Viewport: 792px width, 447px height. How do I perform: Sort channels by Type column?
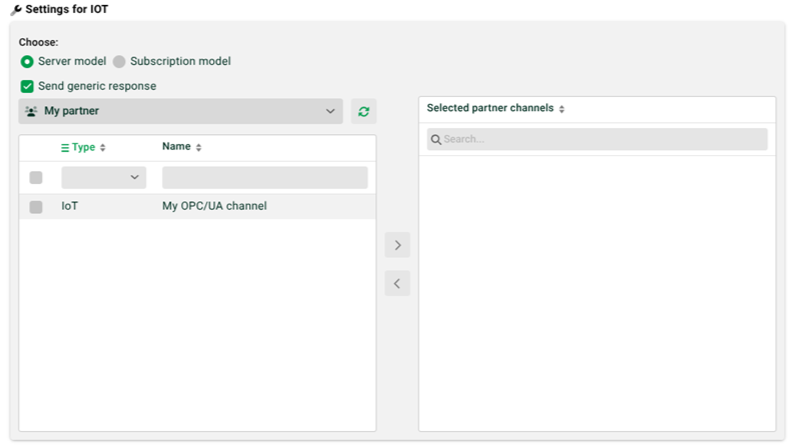click(103, 147)
